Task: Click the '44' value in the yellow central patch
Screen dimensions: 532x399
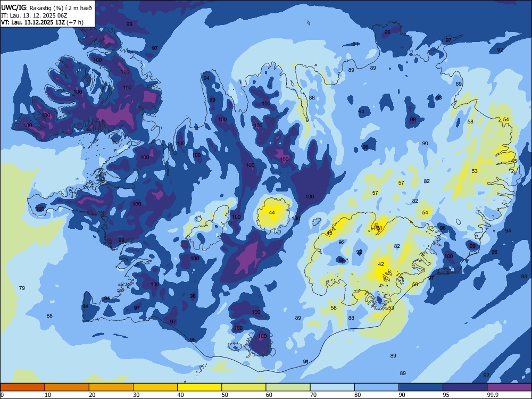Action: 272,213
